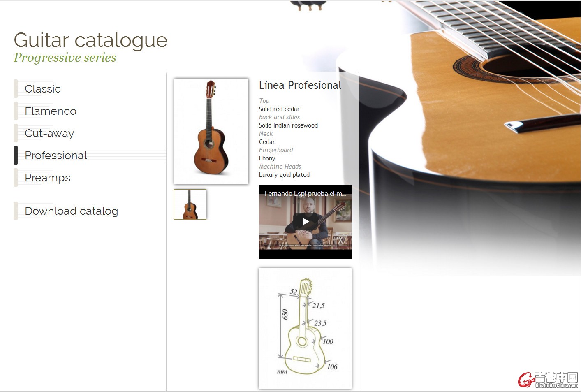Open the guitar dimensions diagram
This screenshot has width=581, height=392.
tap(305, 328)
